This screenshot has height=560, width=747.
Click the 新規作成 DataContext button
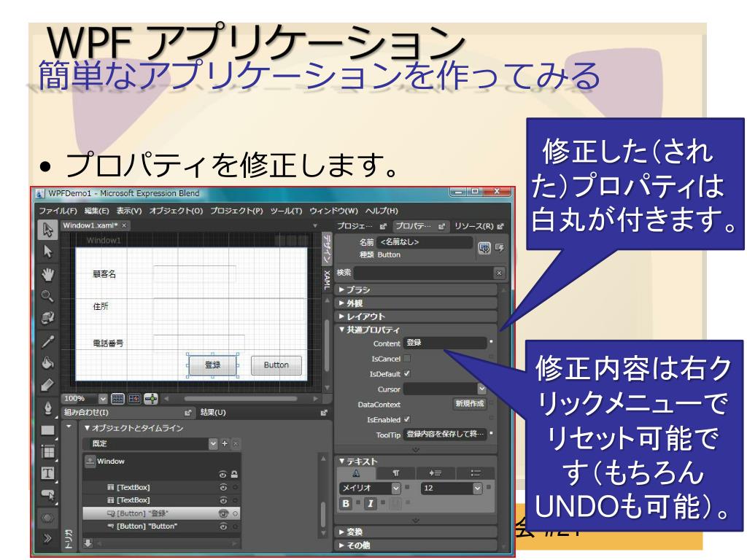tap(469, 404)
